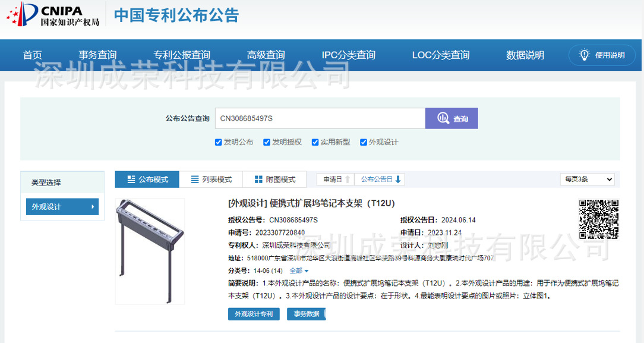Uncheck the 发明公布 checkbox

click(x=219, y=142)
